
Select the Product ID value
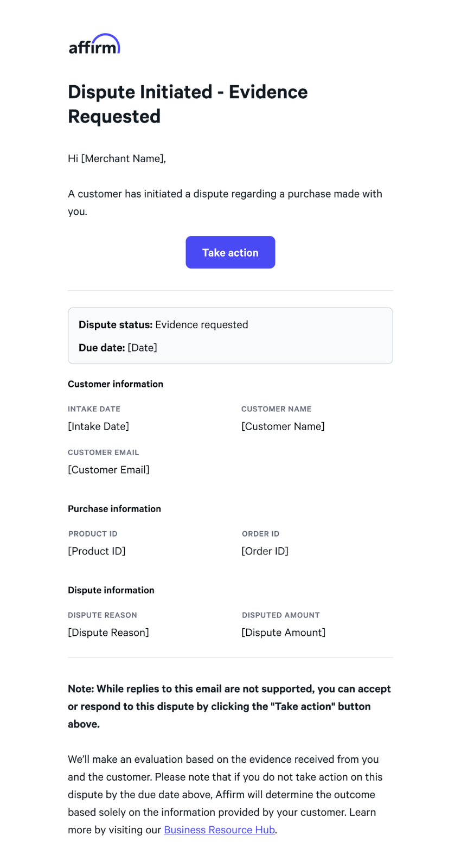(97, 551)
